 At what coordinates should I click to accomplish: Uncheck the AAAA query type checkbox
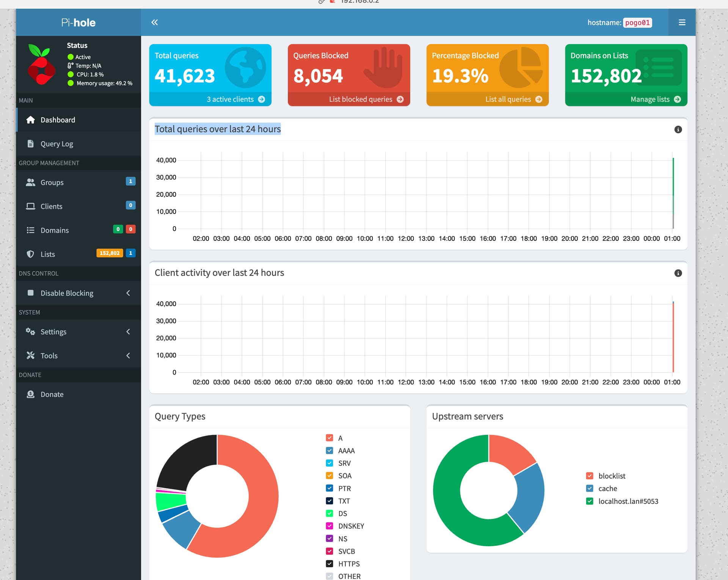coord(329,451)
